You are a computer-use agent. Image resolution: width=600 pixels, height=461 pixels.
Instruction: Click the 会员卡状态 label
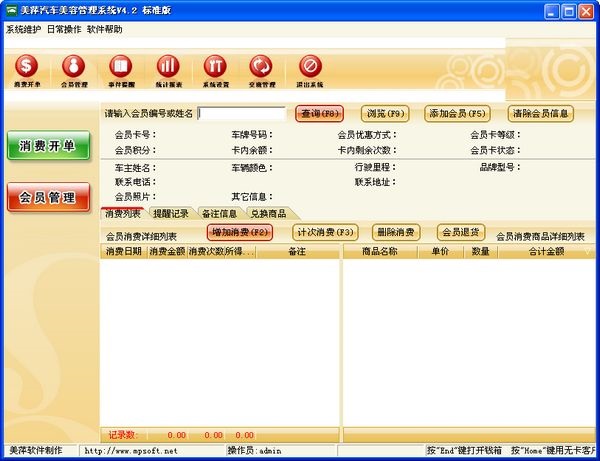click(x=495, y=150)
